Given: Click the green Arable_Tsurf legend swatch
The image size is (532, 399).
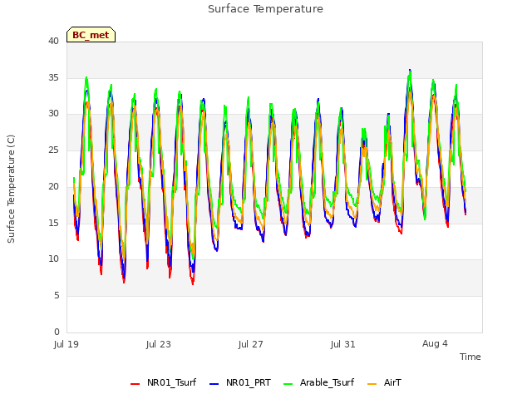Looking at the screenshot, I should pyautogui.click(x=288, y=384).
